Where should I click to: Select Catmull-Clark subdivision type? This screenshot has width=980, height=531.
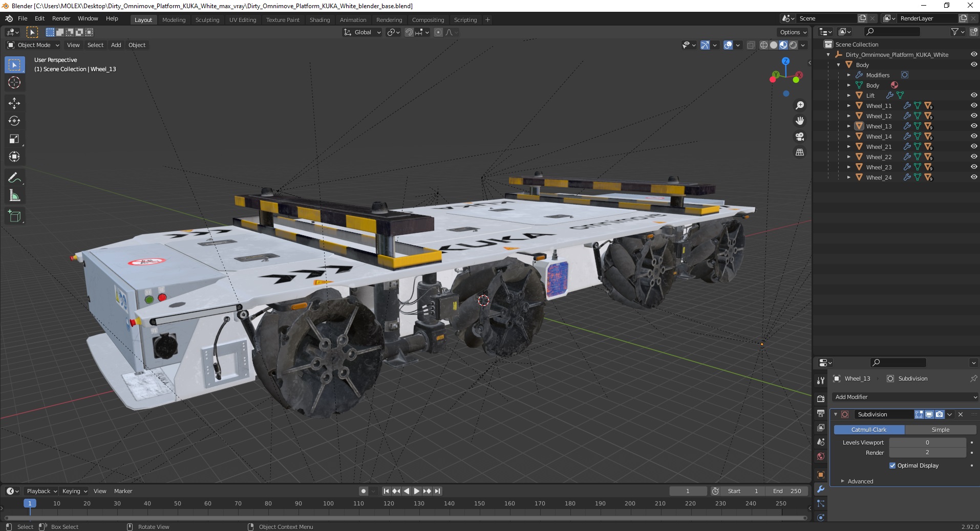pyautogui.click(x=869, y=430)
